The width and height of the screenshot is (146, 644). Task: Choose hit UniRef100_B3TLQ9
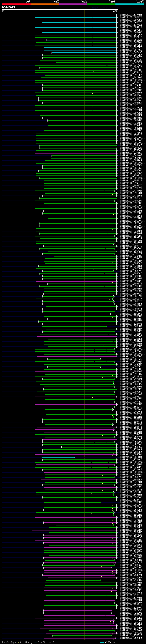click(131, 620)
